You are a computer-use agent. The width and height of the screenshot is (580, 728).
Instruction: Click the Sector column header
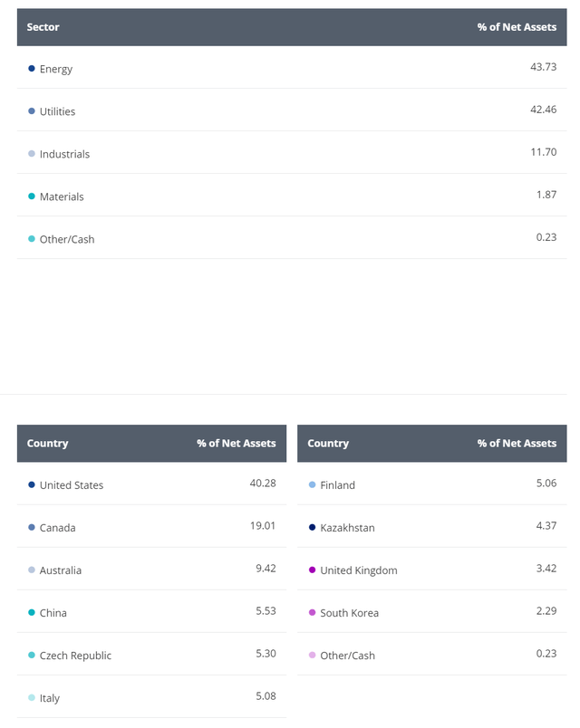point(43,27)
